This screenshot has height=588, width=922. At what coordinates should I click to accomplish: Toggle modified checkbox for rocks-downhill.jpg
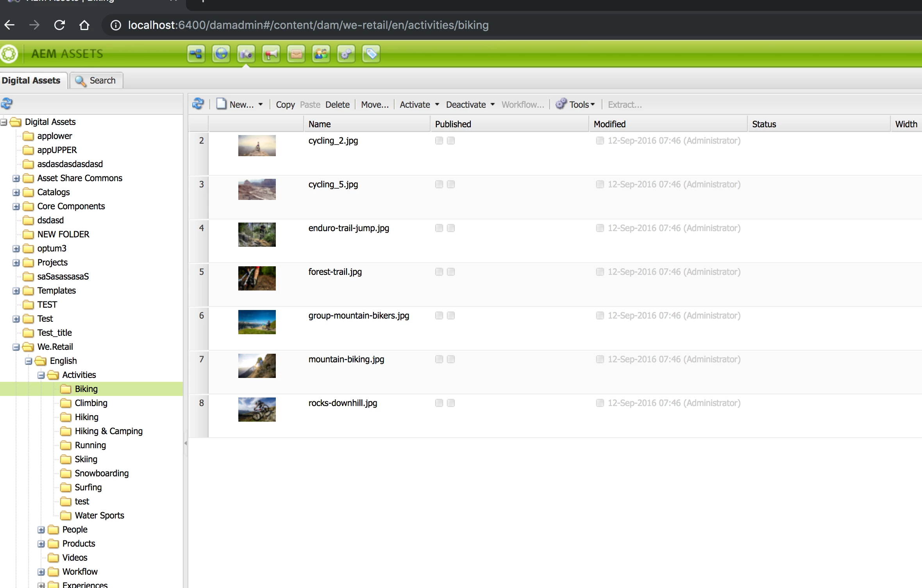(600, 403)
